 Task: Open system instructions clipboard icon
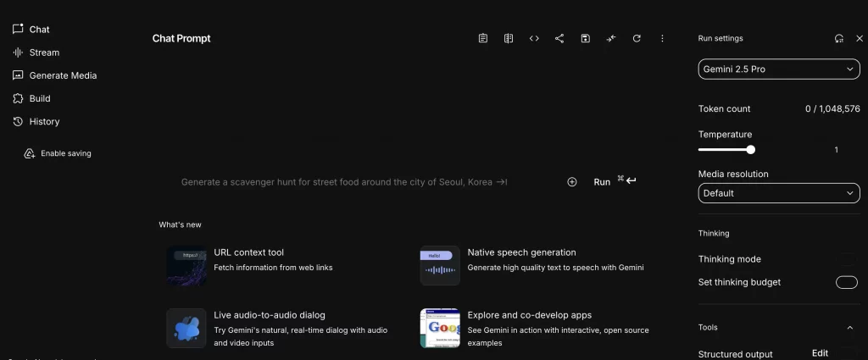pos(483,38)
